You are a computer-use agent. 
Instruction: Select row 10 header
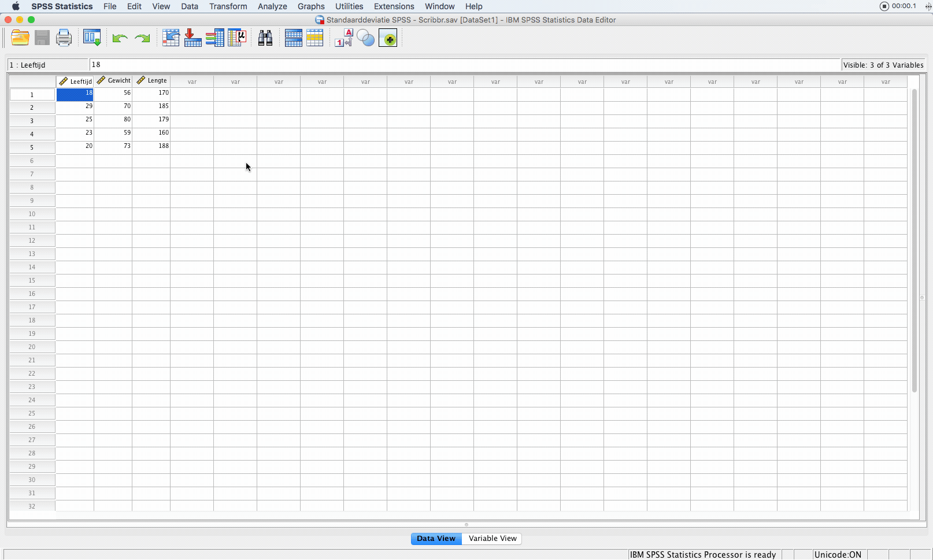coord(32,214)
